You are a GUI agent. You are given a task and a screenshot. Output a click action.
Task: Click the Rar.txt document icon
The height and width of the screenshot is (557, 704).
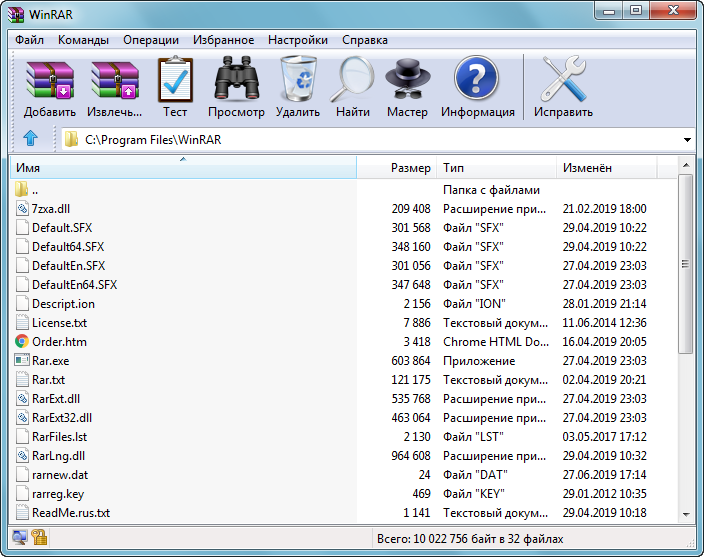coord(22,379)
